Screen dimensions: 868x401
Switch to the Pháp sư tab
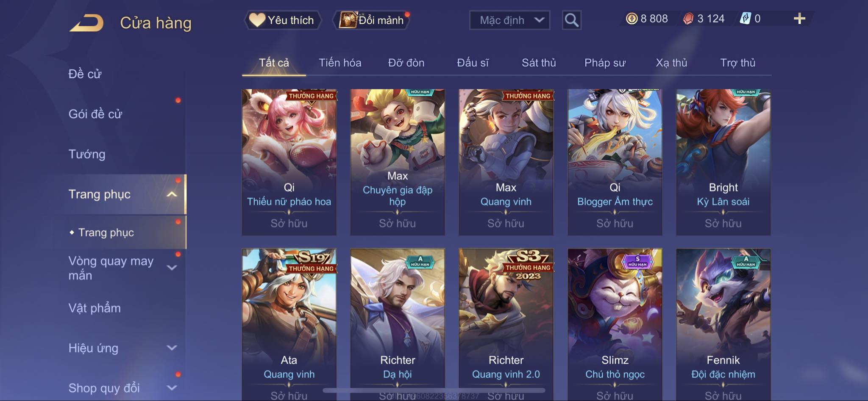(605, 63)
